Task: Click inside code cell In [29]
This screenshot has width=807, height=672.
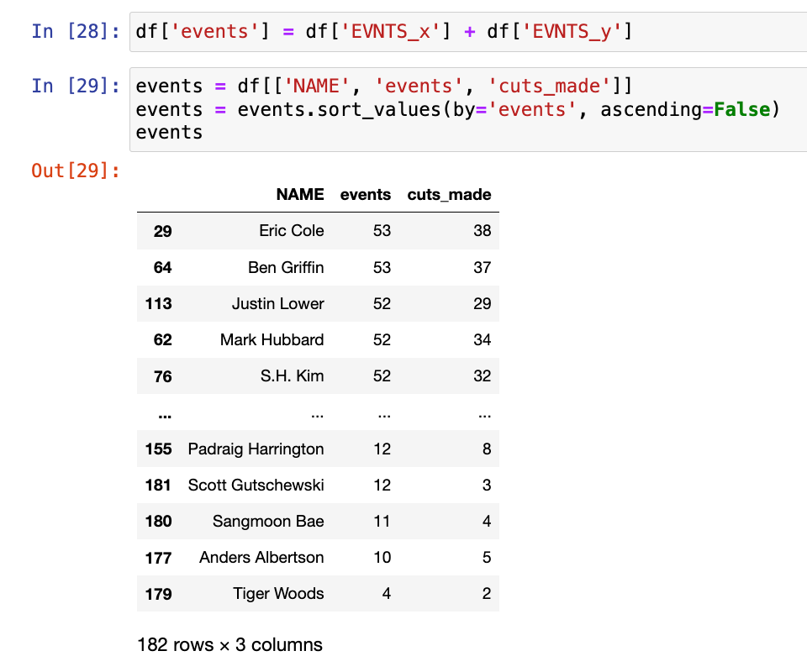Action: [468, 109]
